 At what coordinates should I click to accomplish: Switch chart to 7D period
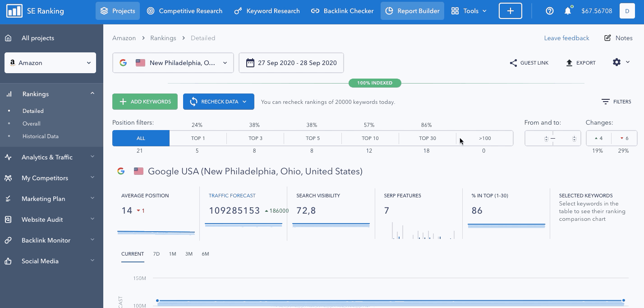point(156,254)
